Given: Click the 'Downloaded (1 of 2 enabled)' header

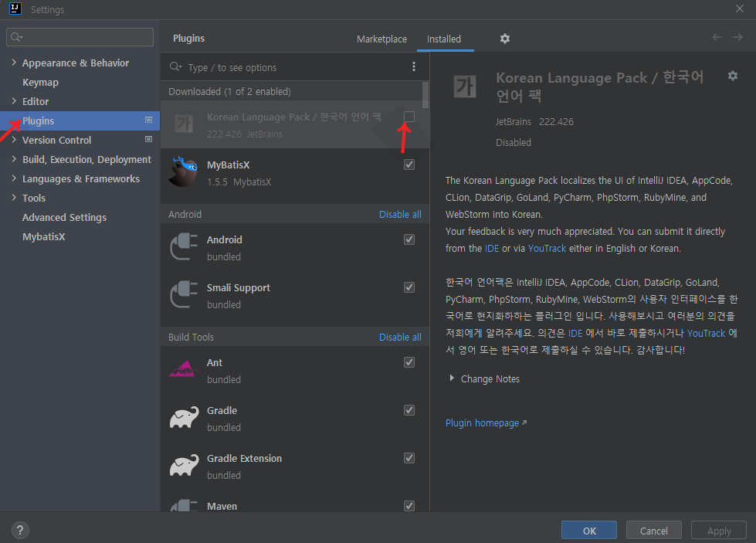Looking at the screenshot, I should pos(229,92).
